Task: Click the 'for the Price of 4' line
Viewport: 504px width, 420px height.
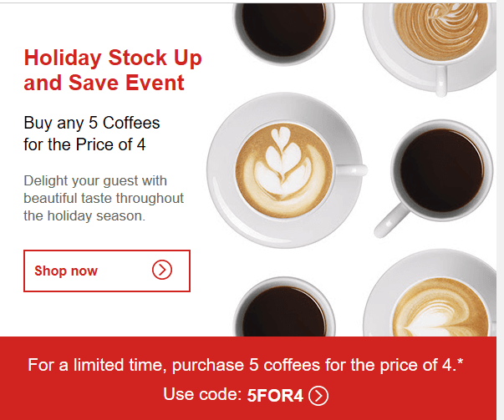Action: tap(84, 144)
